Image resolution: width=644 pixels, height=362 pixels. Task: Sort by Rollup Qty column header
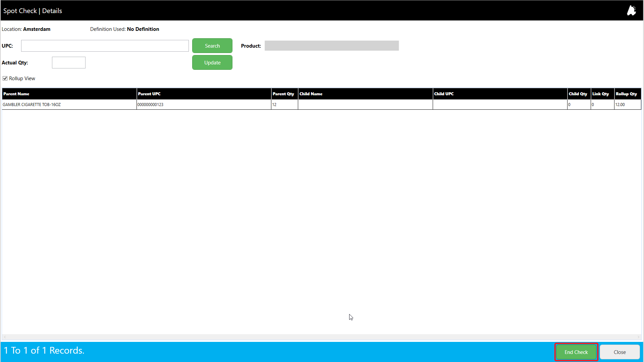628,94
